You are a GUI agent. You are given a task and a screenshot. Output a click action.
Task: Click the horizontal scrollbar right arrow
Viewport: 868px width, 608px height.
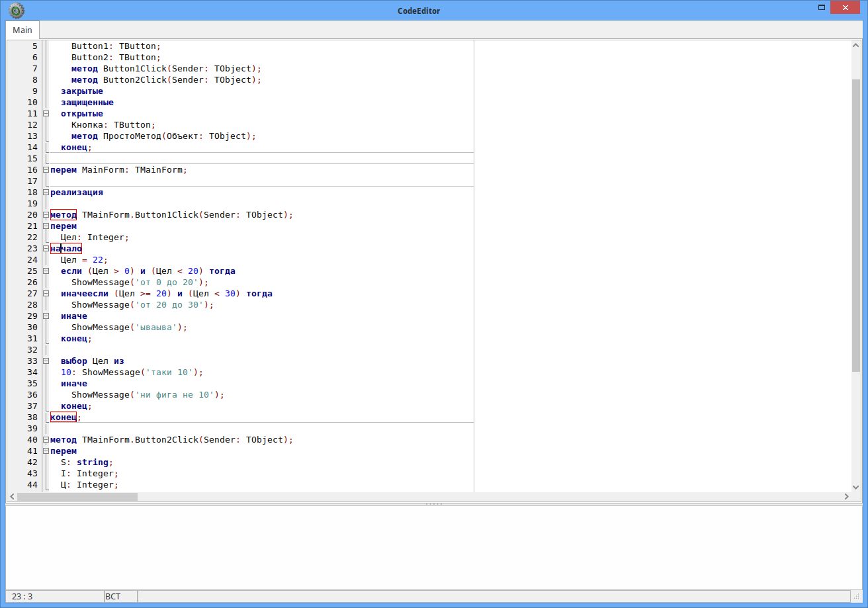point(846,497)
